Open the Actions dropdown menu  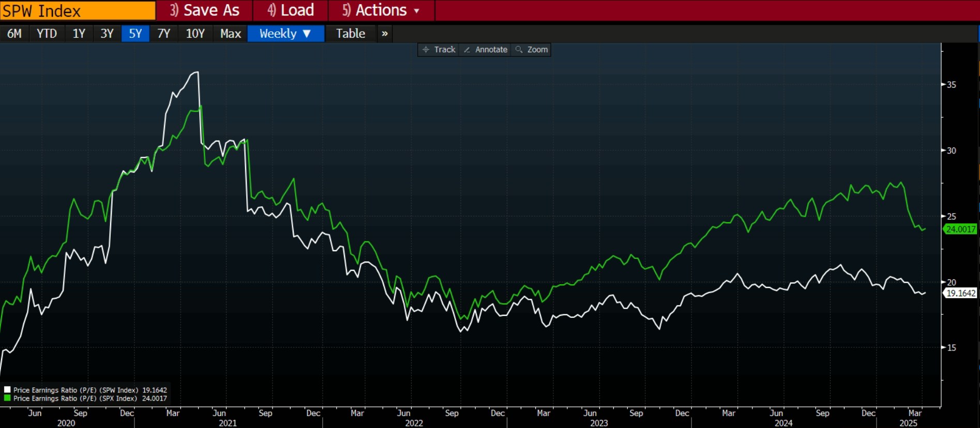point(381,10)
